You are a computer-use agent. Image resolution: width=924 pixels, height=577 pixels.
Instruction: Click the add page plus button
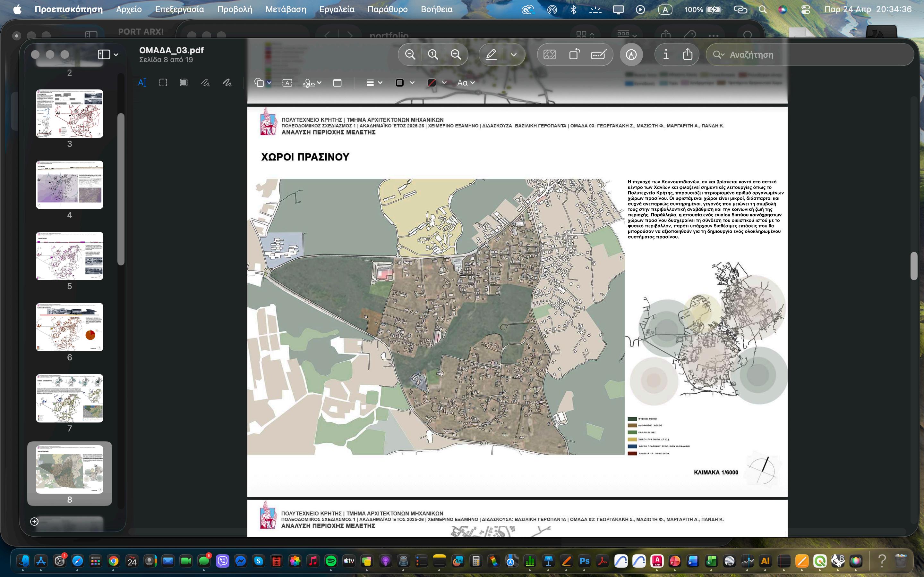coord(34,521)
